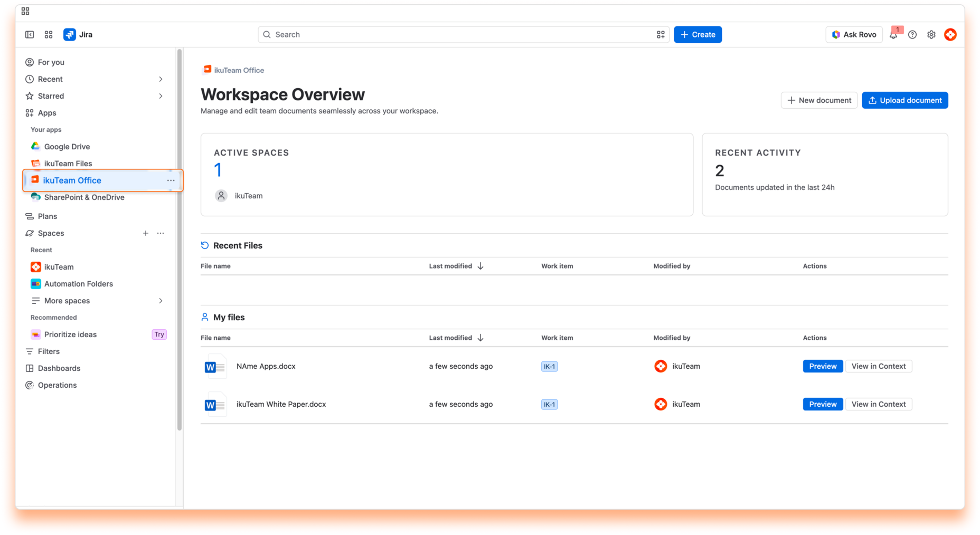The height and width of the screenshot is (535, 980).
Task: Collapse the sidebar with the panel icon
Action: [30, 34]
